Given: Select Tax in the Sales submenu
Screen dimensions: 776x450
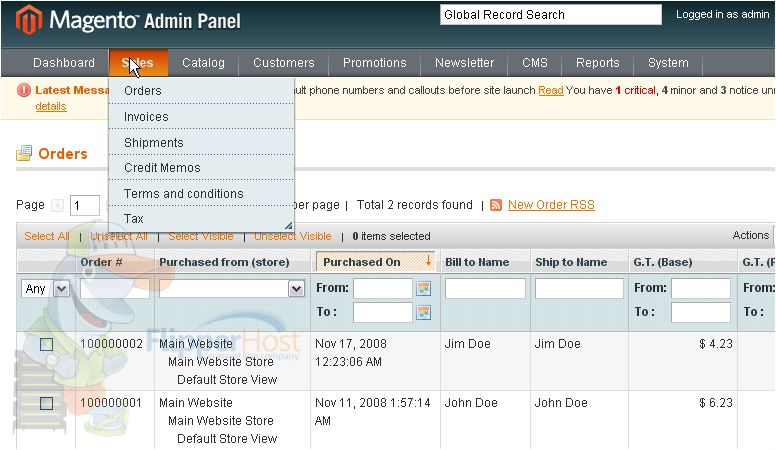Looking at the screenshot, I should tap(201, 218).
